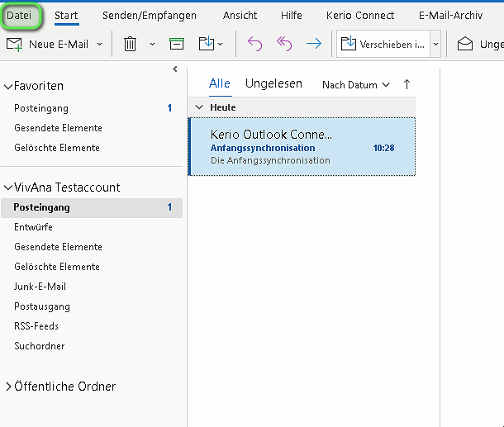The height and width of the screenshot is (427, 504).
Task: Click the archive box icon
Action: (176, 44)
